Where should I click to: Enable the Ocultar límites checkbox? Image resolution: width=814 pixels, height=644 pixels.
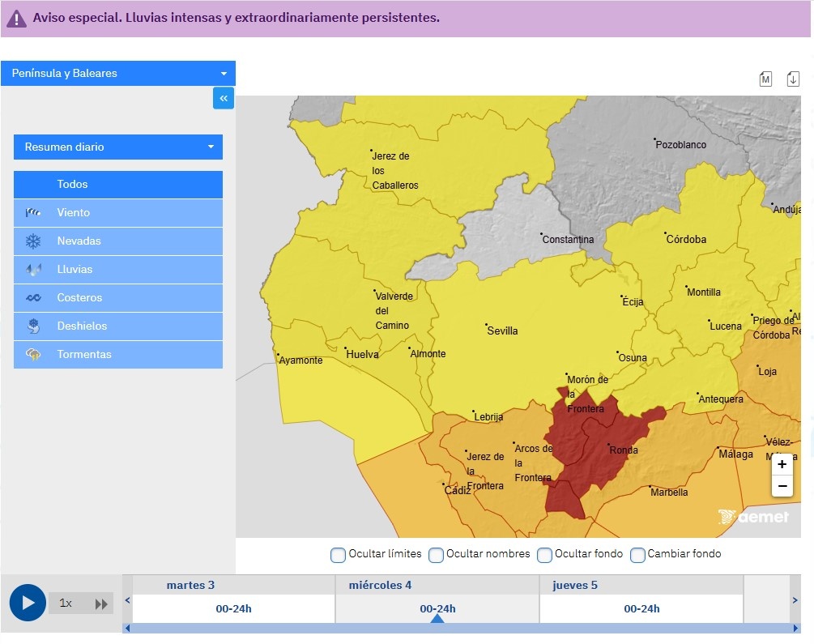[x=339, y=555]
